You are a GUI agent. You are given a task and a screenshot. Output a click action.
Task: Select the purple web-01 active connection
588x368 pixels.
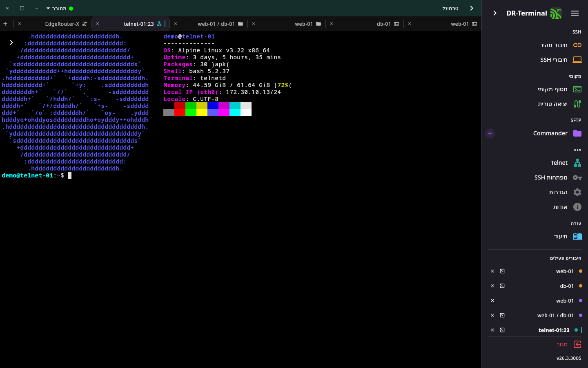565,301
